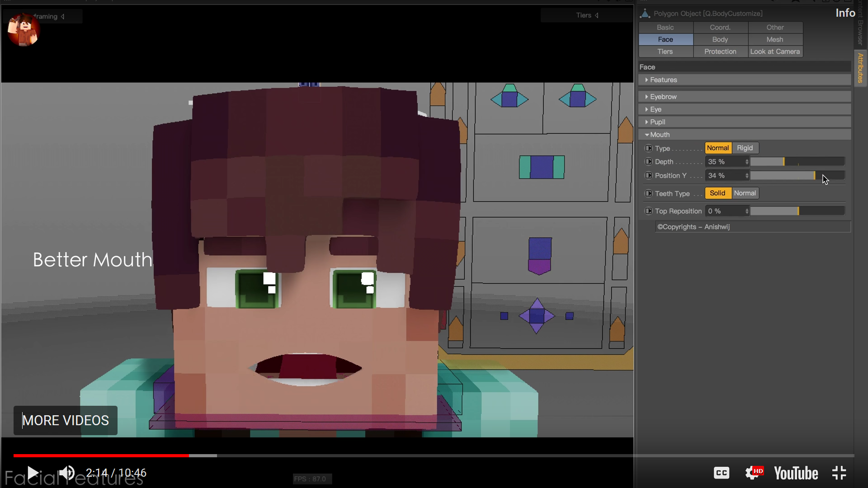
Task: Expand the Pupil group
Action: pos(745,122)
